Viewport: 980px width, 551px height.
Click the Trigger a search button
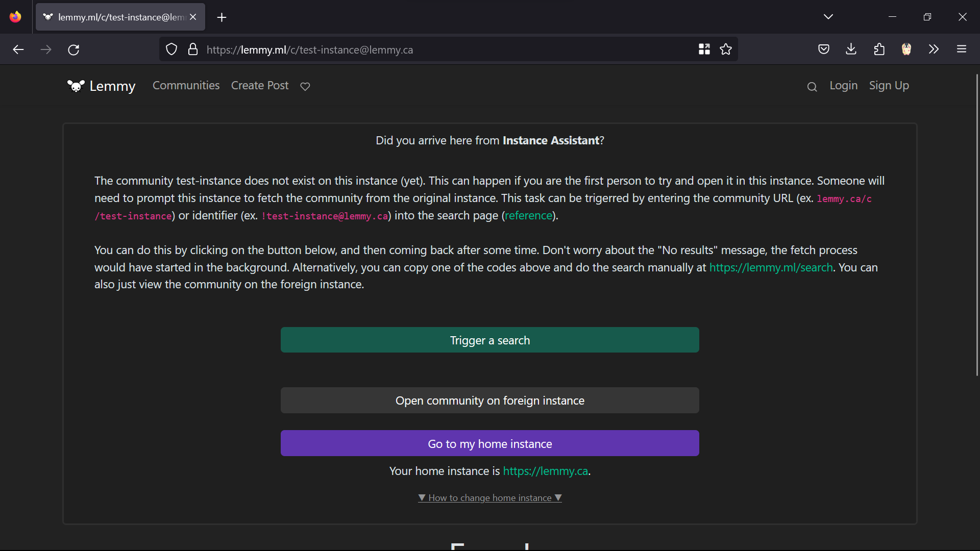tap(490, 340)
